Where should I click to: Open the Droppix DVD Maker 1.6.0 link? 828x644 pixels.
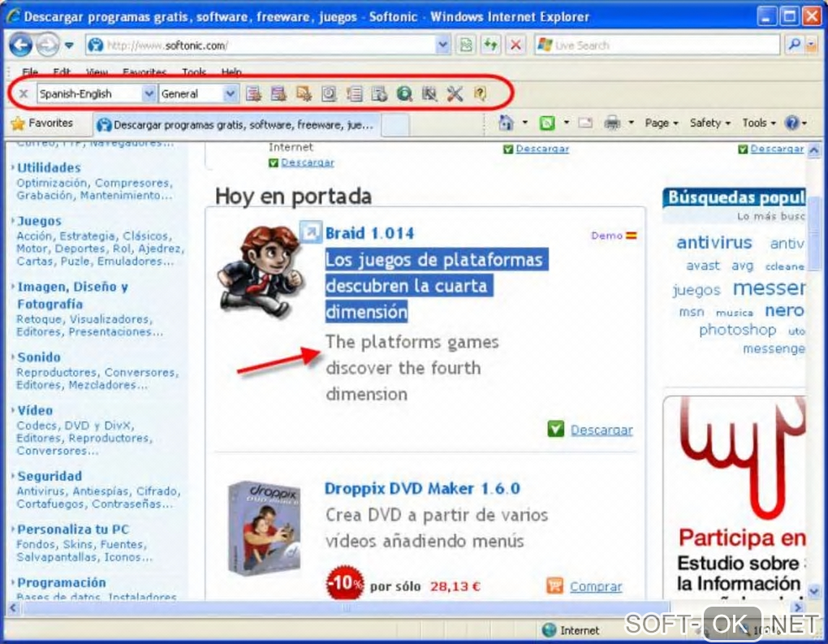click(x=422, y=489)
